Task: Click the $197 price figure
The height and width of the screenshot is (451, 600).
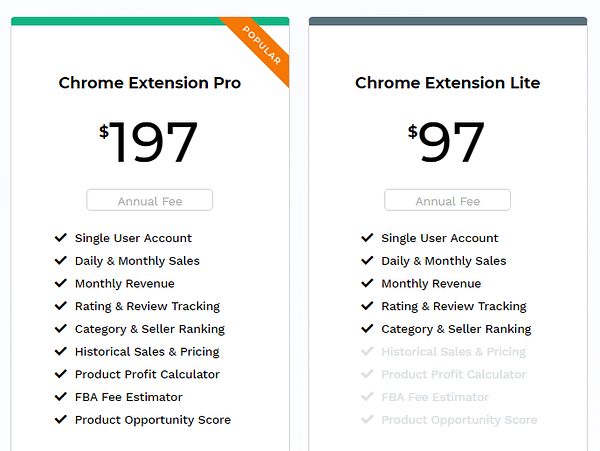Action: pos(148,142)
